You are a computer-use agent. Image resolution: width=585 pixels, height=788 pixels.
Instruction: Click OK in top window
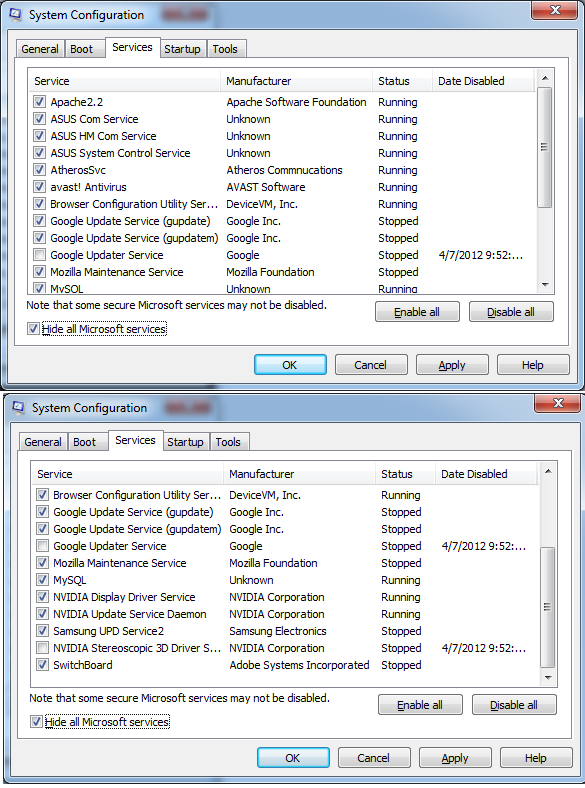290,365
